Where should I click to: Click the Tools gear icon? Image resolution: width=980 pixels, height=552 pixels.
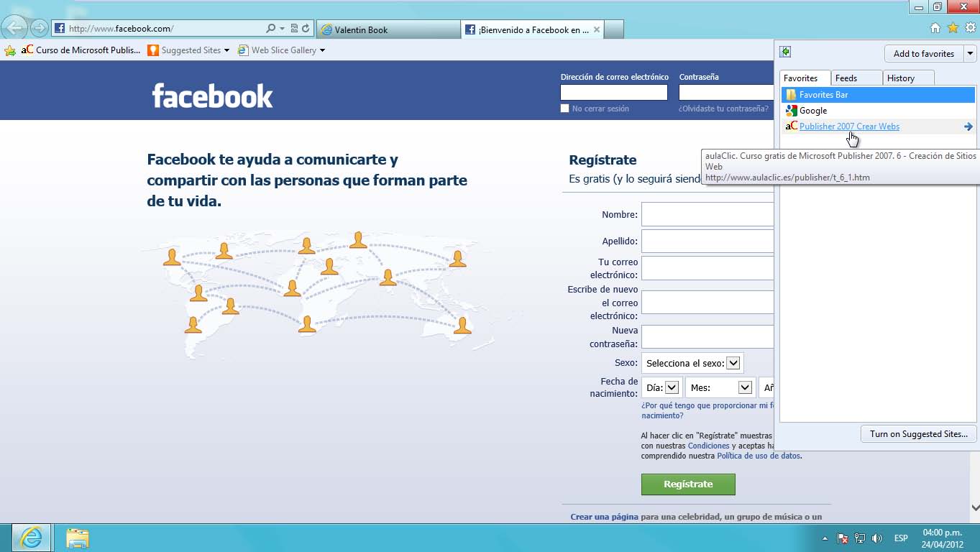click(970, 28)
